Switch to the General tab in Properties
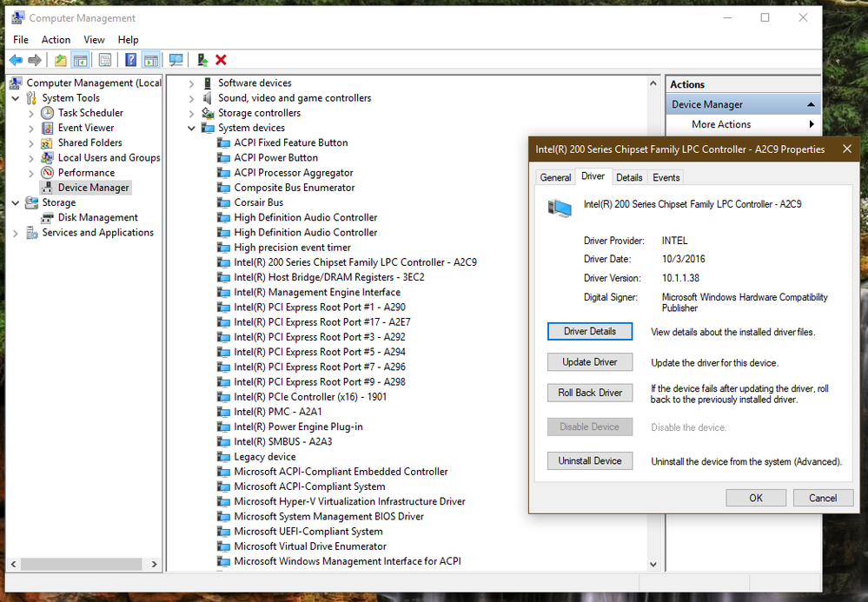The height and width of the screenshot is (602, 868). 555,177
